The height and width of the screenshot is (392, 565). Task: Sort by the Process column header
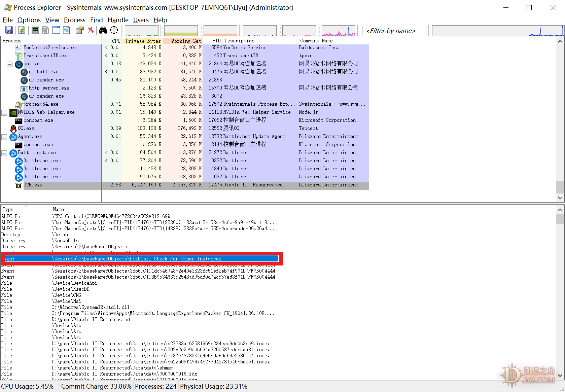click(51, 41)
